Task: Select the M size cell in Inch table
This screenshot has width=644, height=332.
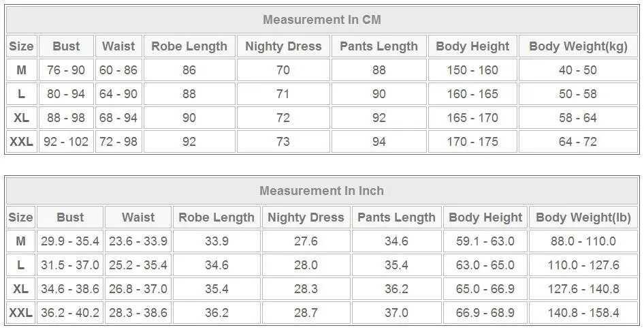Action: click(20, 241)
